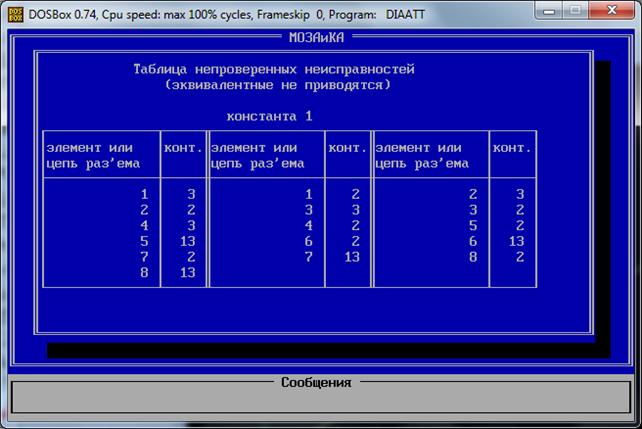Click the rightmost 'конт.' column header
The height and width of the screenshot is (429, 642).
[512, 148]
